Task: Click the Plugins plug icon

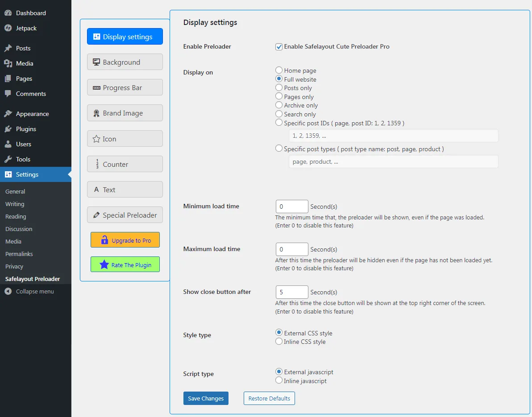Action: (8, 129)
